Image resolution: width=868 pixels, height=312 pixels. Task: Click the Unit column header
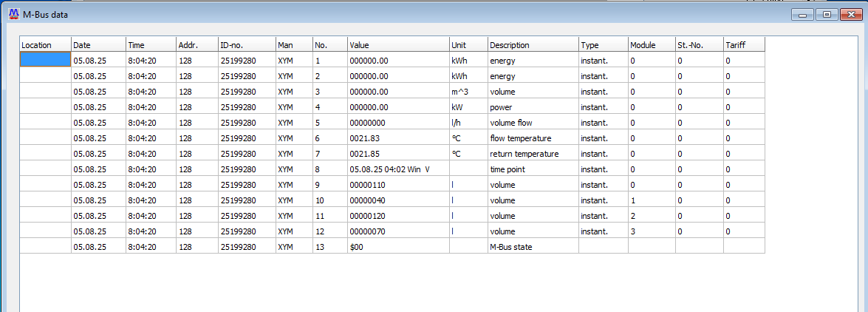coord(468,45)
